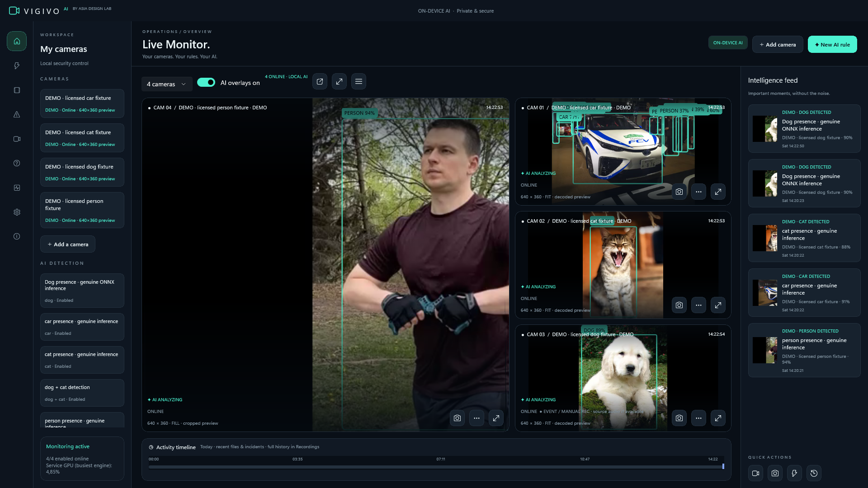Screen dimensions: 868x488
Task: Click the activity timeline track bar
Action: 436,467
